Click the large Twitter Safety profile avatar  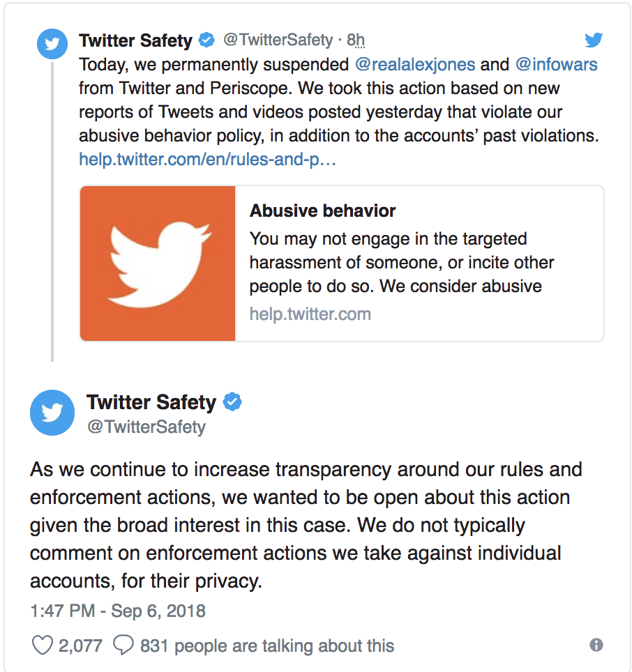click(52, 413)
